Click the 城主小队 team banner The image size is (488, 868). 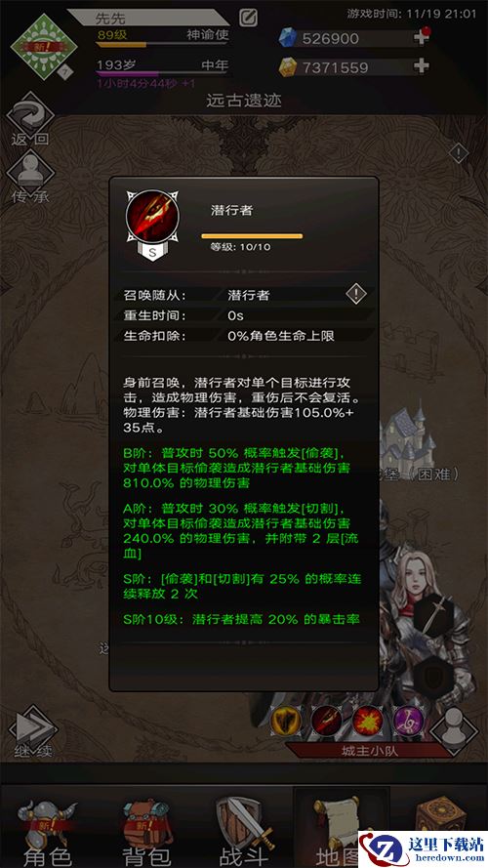point(369,751)
